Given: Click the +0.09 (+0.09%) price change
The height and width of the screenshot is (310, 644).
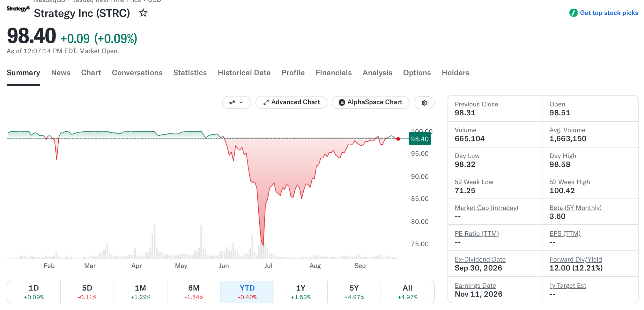Looking at the screenshot, I should (x=99, y=39).
